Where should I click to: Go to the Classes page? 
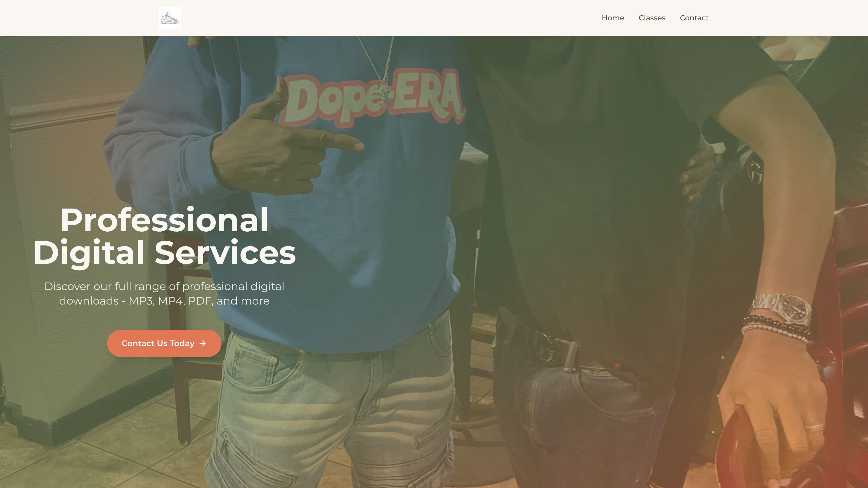[x=652, y=18]
